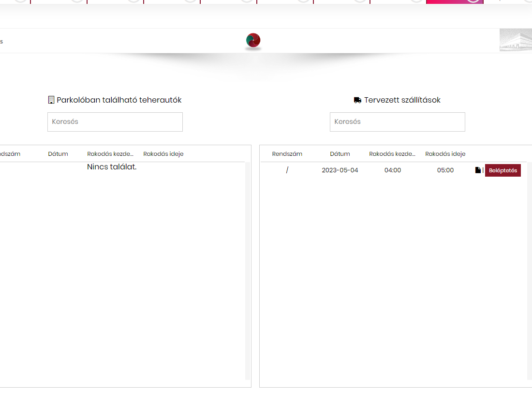Click the round red-green logo

(x=253, y=41)
